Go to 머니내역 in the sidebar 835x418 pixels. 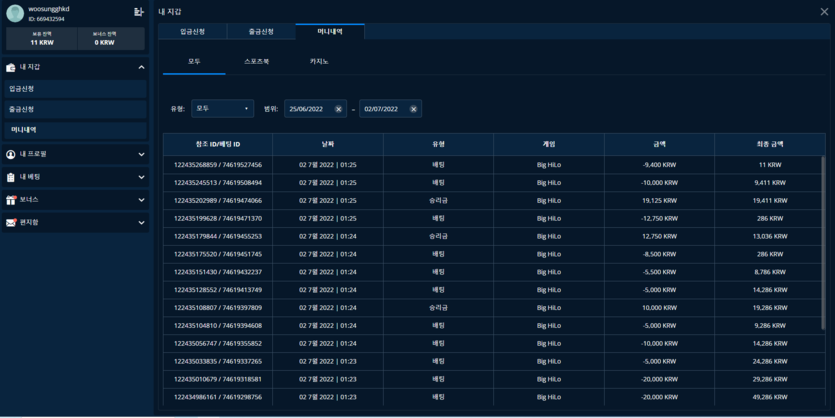[x=75, y=130]
